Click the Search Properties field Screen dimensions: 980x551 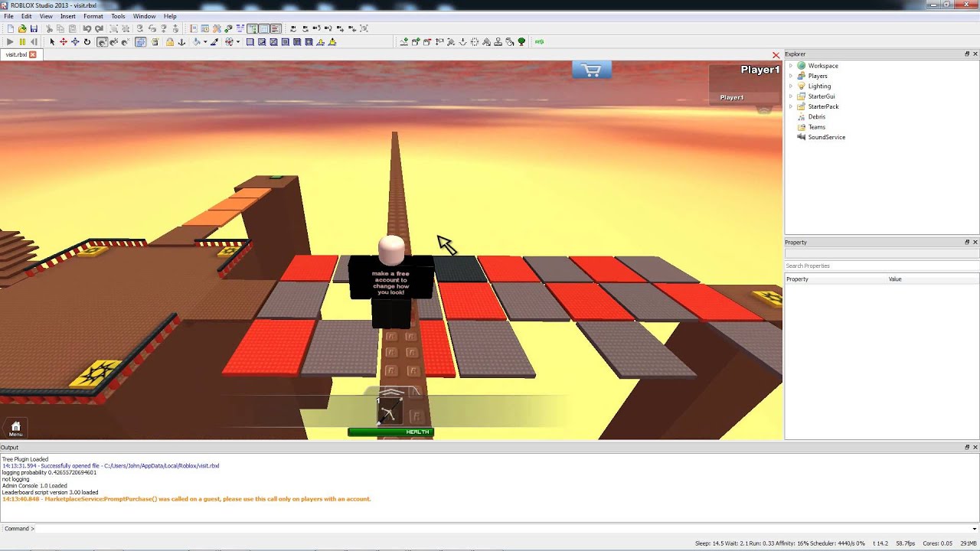click(880, 266)
